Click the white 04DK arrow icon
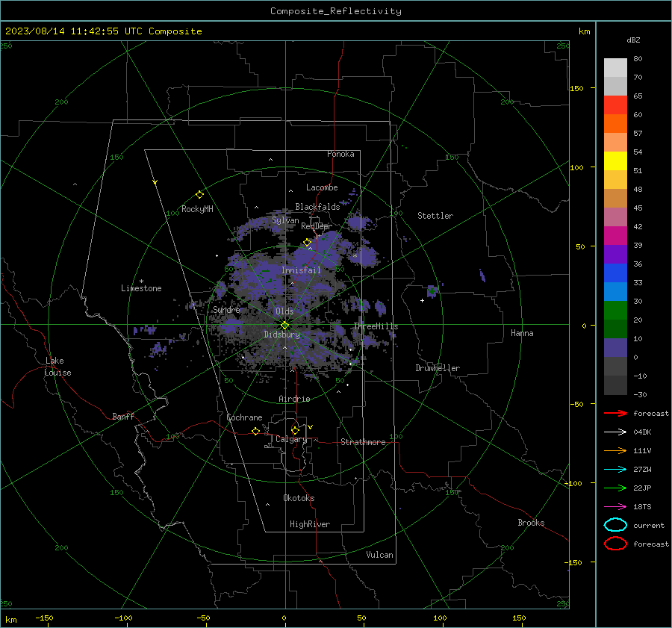 [x=615, y=432]
